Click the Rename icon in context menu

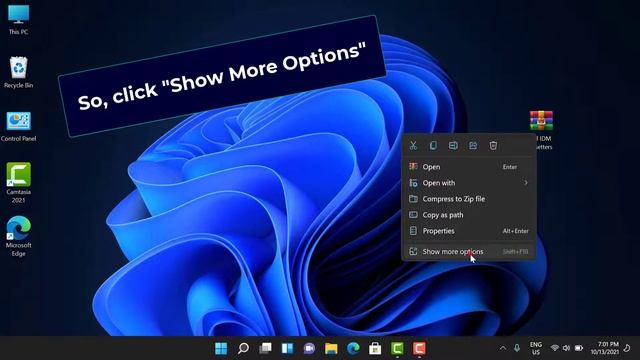coord(453,145)
